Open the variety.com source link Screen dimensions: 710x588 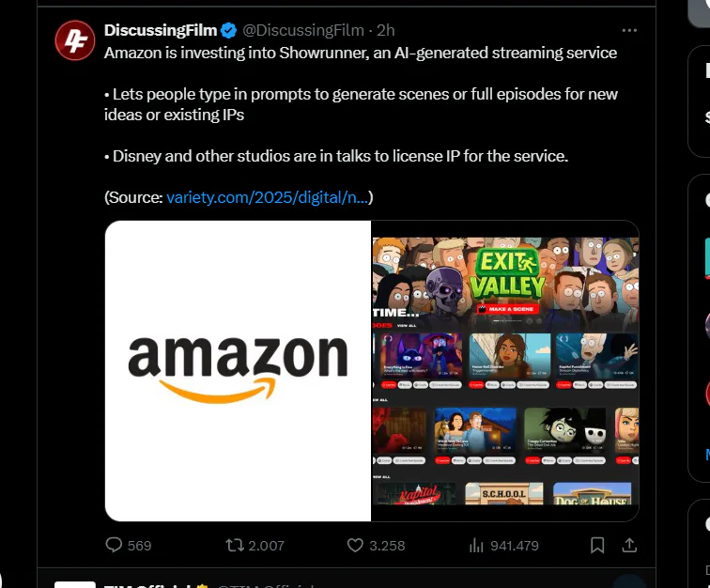[267, 197]
